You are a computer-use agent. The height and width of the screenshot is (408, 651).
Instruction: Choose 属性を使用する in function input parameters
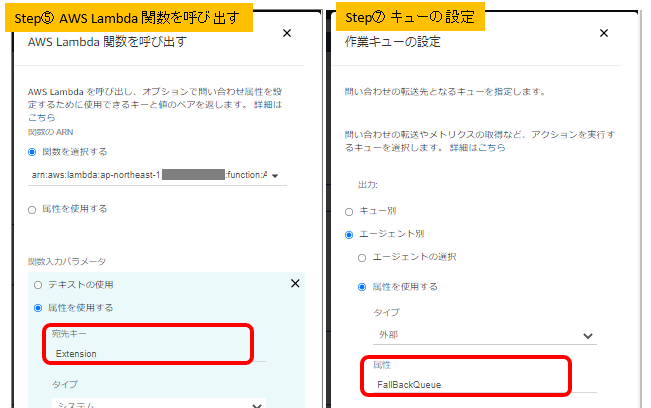pyautogui.click(x=38, y=308)
